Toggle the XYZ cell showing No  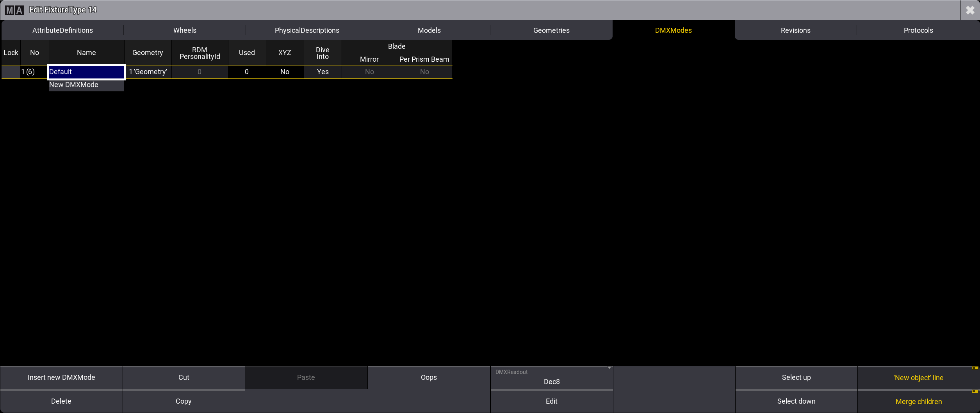point(285,72)
